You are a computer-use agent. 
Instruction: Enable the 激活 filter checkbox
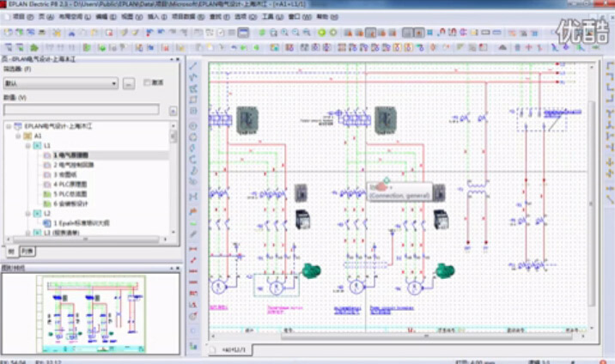[x=147, y=82]
